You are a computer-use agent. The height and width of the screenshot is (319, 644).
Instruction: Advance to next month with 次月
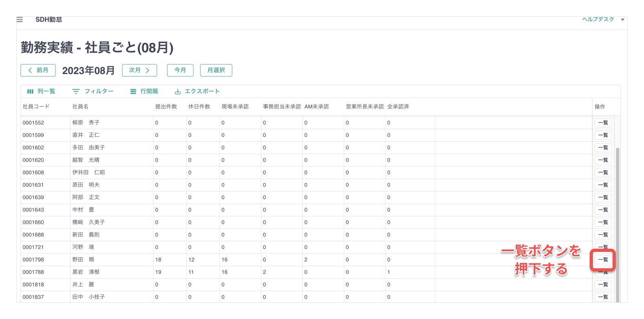click(x=139, y=70)
